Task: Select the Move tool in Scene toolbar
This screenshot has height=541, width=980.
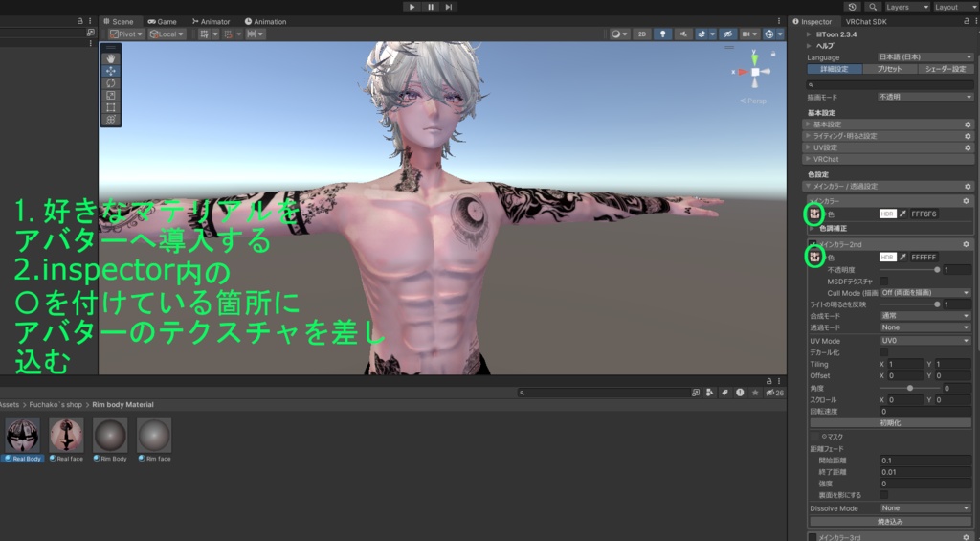Action: tap(111, 71)
